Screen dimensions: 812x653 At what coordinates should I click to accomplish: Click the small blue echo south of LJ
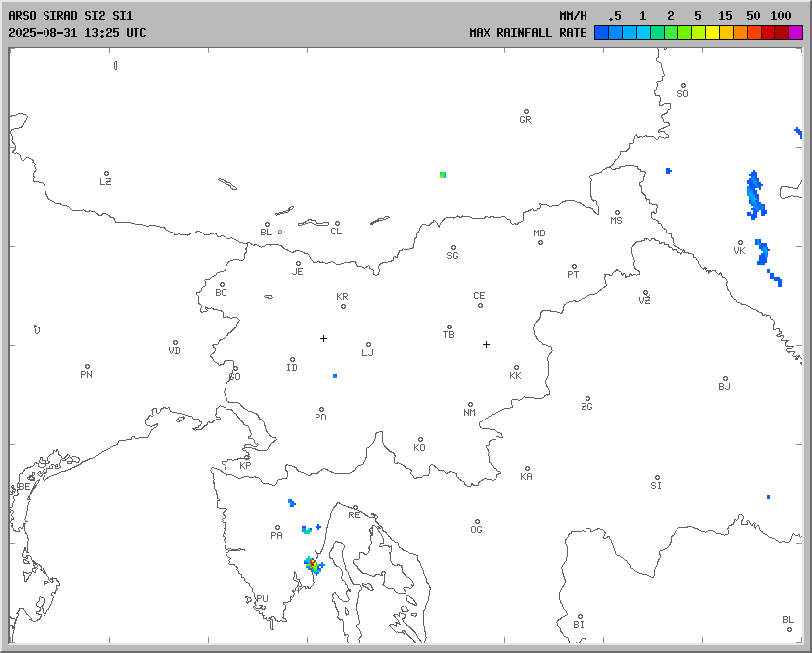[335, 376]
